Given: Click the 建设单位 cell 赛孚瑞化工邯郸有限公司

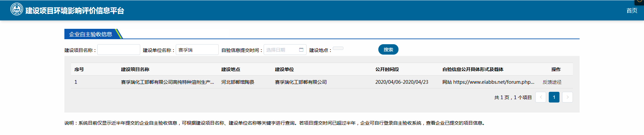Looking at the screenshot, I should (x=301, y=82).
